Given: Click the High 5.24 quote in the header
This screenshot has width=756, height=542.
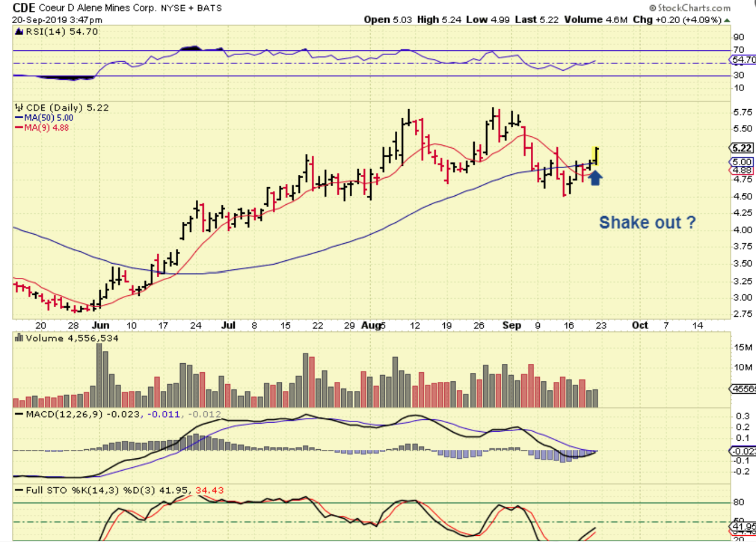Looking at the screenshot, I should pyautogui.click(x=439, y=20).
